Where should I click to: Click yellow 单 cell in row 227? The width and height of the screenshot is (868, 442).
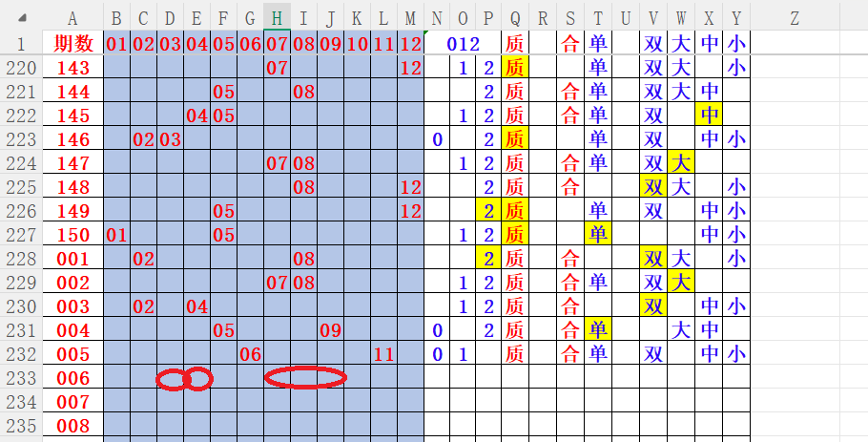598,235
